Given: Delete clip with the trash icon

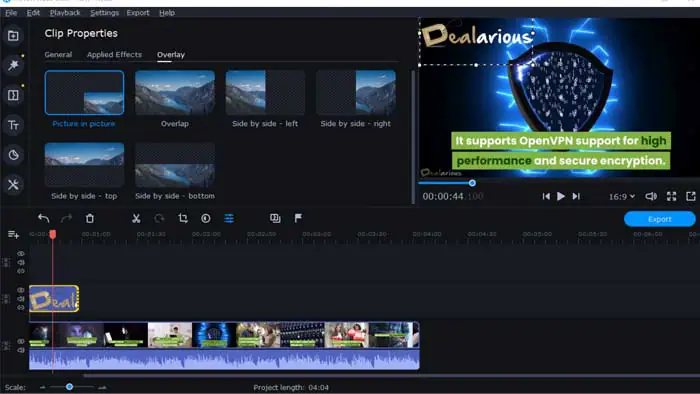Looking at the screenshot, I should pos(90,218).
